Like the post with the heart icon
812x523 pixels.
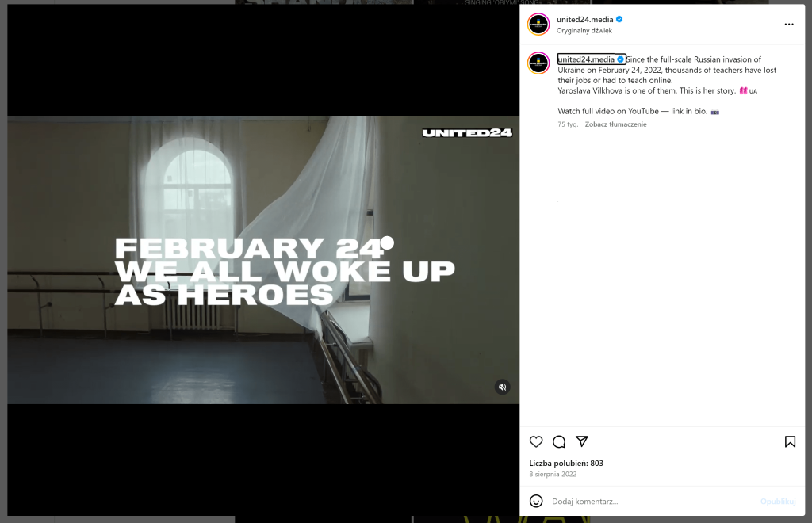click(x=536, y=441)
